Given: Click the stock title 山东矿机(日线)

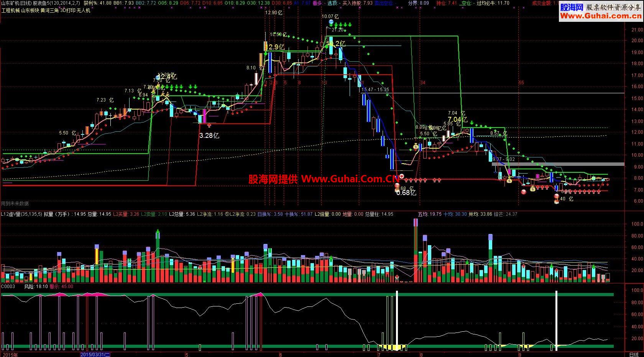Looking at the screenshot, I should click(16, 3).
